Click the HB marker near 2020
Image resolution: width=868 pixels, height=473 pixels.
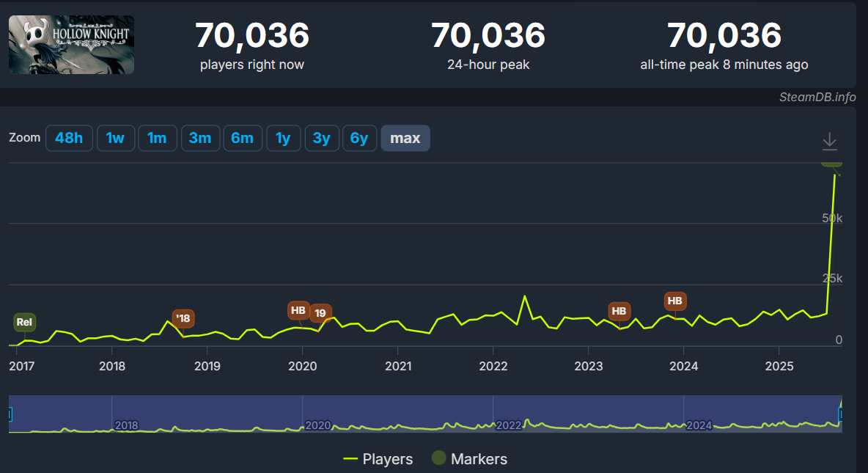(298, 310)
